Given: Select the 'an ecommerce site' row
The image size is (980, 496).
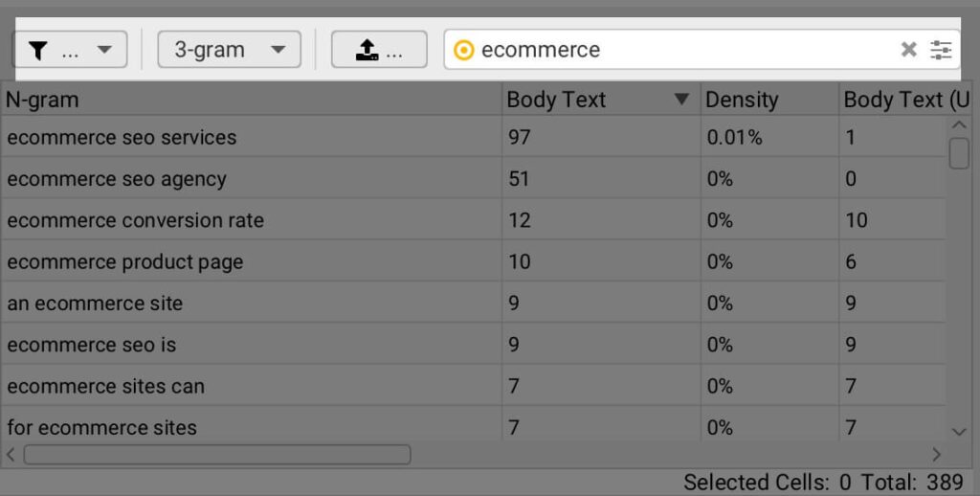Looking at the screenshot, I should [x=473, y=304].
